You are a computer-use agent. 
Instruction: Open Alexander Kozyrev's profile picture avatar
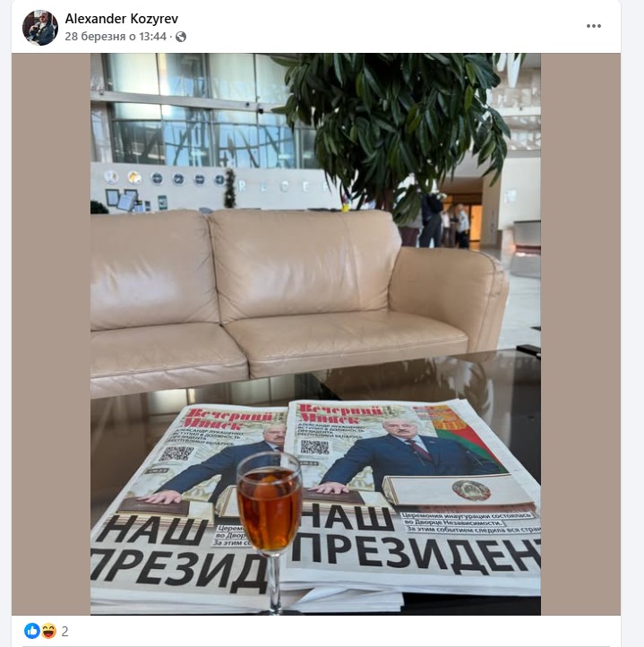coord(40,28)
